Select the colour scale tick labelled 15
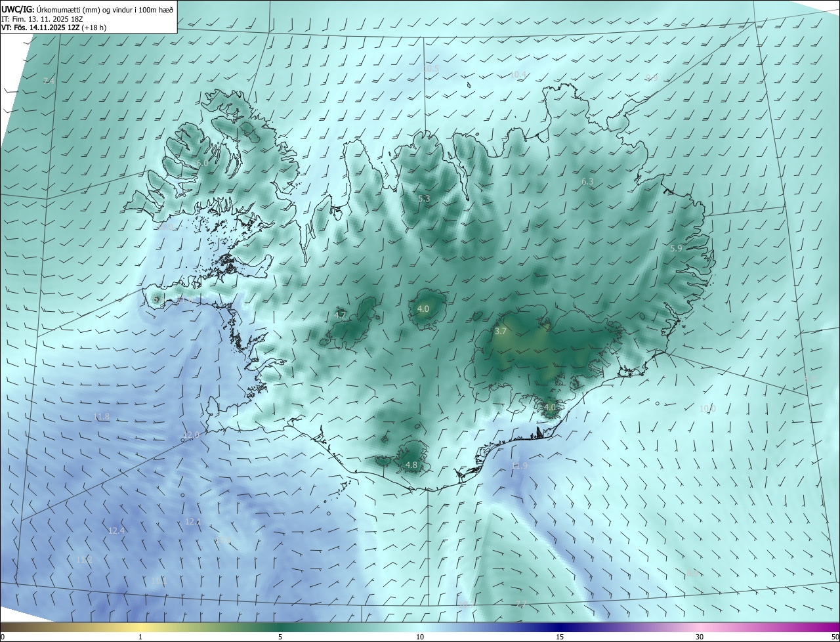 560,637
